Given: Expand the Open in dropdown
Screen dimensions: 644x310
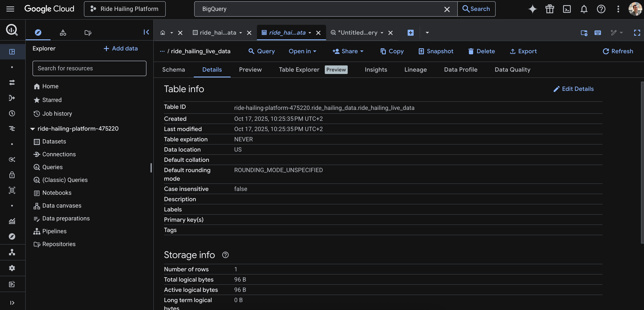Looking at the screenshot, I should (x=303, y=51).
